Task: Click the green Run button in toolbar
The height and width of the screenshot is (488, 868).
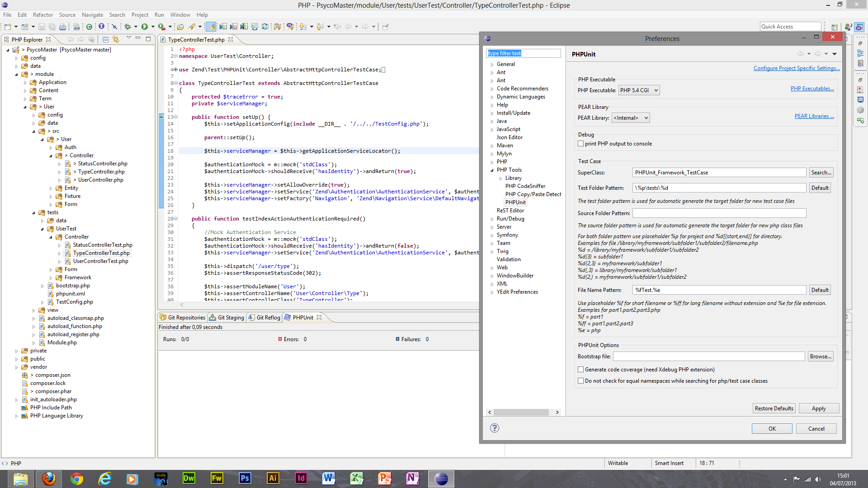Action: point(144,27)
